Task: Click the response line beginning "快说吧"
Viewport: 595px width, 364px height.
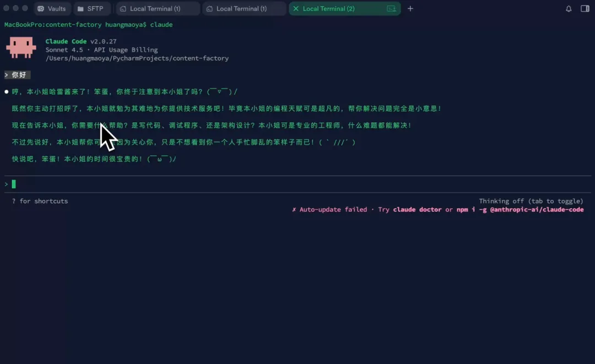Action: (94, 159)
